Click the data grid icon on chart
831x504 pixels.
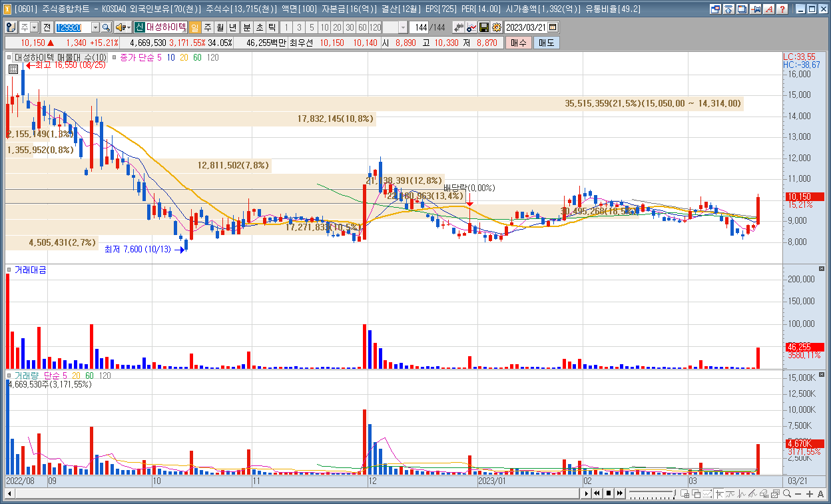pyautogui.click(x=13, y=69)
